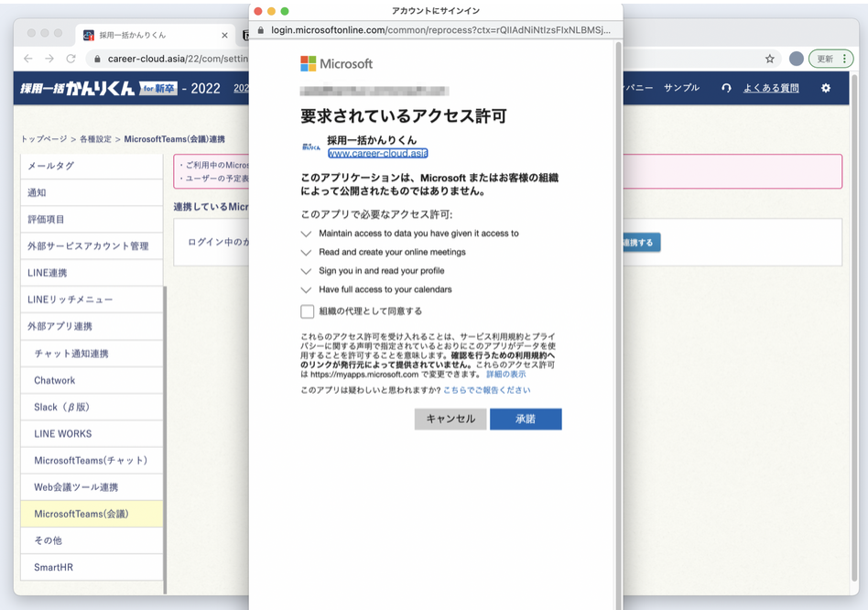Screen dimensions: 868x610
Task: Open the browser profile avatar icon
Action: (x=796, y=59)
